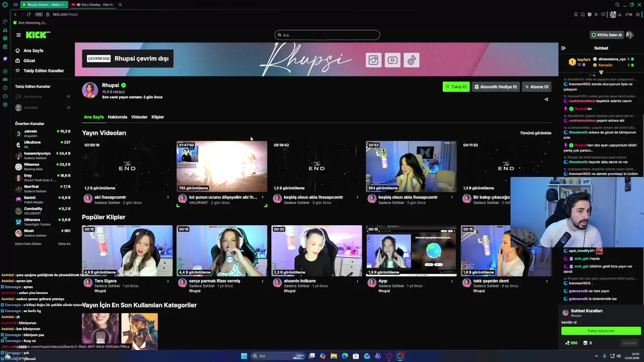Collapse recommended list with Daha Az
This screenshot has height=362, width=644.
tap(64, 244)
